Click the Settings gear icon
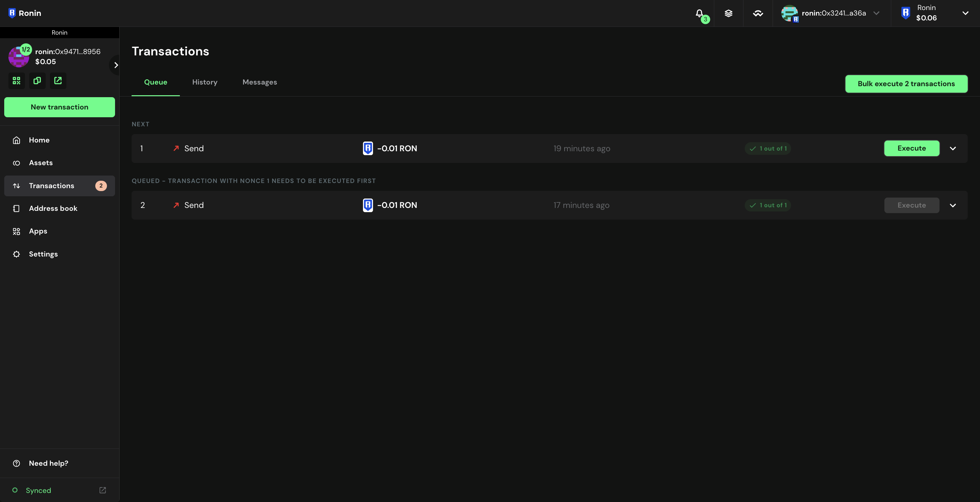Viewport: 980px width, 502px height. click(16, 254)
